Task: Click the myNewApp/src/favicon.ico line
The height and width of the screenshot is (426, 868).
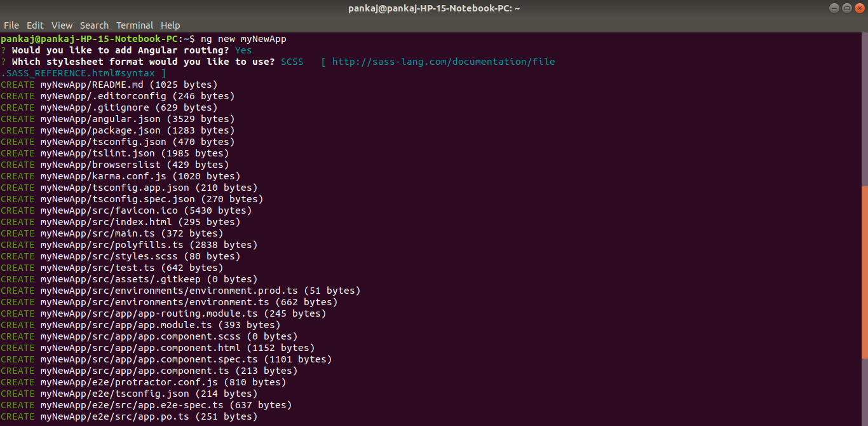Action: (x=126, y=210)
